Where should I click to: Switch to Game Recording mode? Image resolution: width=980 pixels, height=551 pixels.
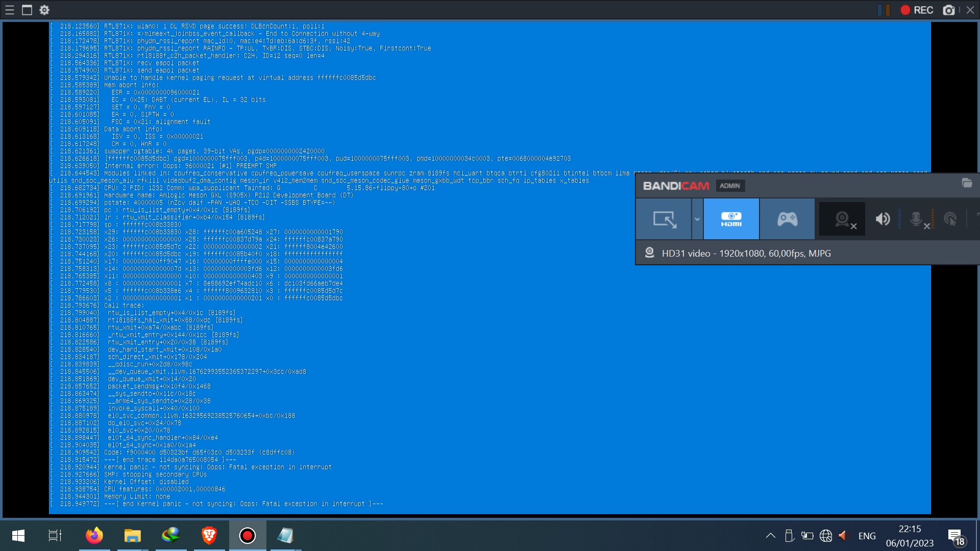tap(787, 219)
